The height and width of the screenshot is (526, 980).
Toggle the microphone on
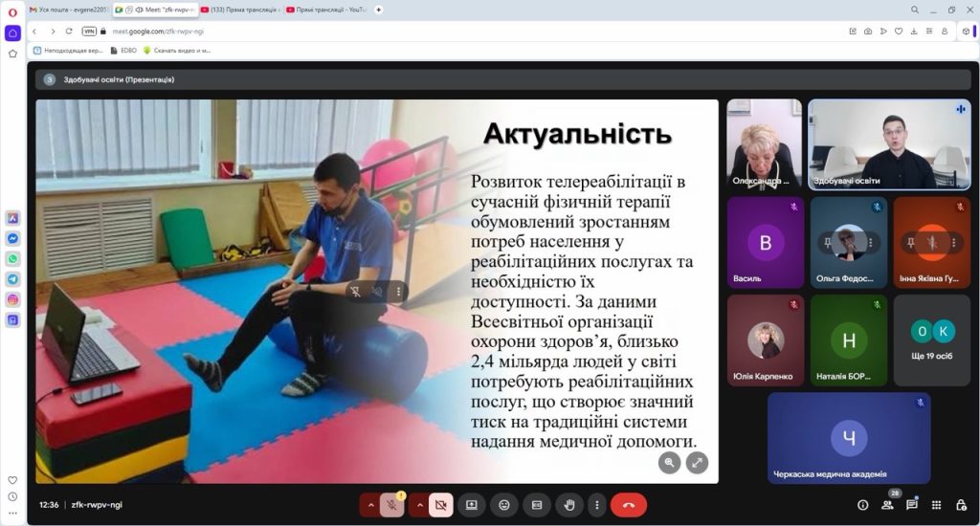point(391,505)
